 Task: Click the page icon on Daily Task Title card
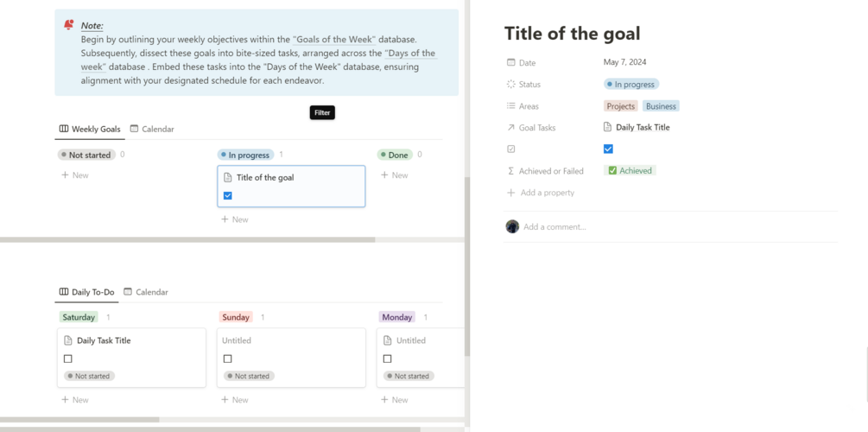click(x=68, y=340)
